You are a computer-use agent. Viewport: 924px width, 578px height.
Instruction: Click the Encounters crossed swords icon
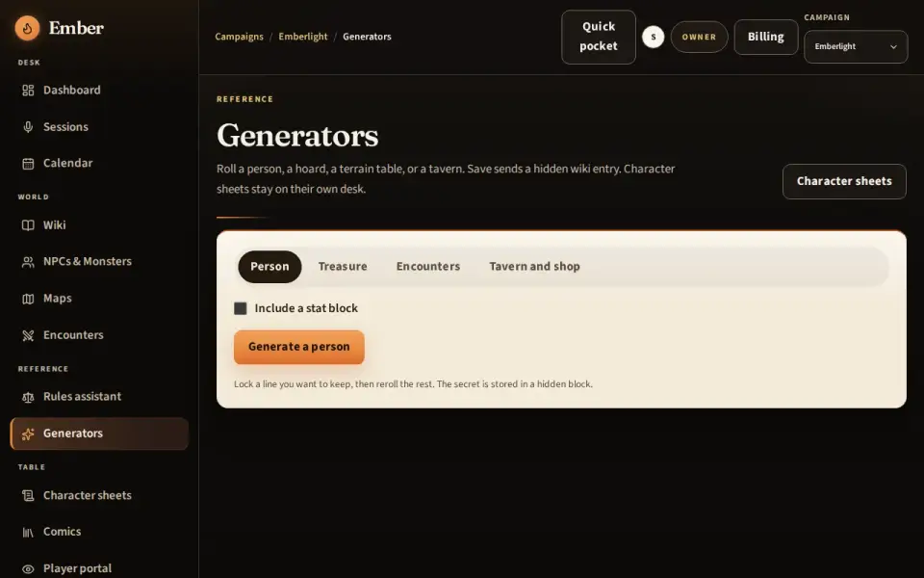28,335
